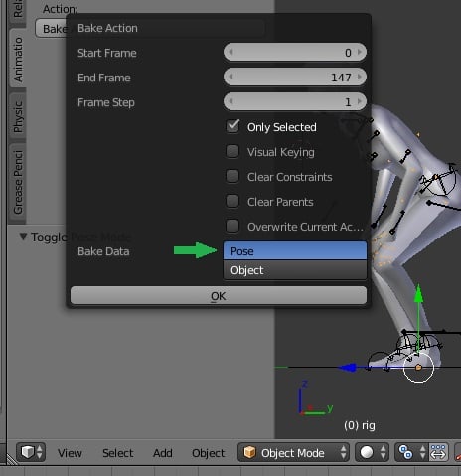Open the Select menu
The height and width of the screenshot is (476, 461).
coord(117,453)
